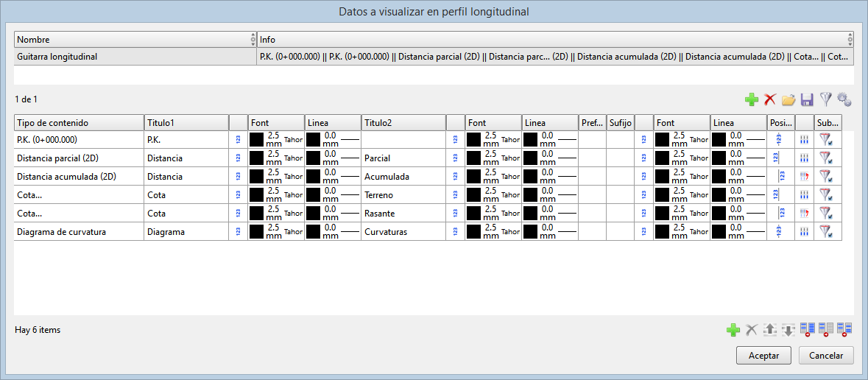
Task: Click red-arrow bars icon in Cota Rasante row
Action: (805, 213)
